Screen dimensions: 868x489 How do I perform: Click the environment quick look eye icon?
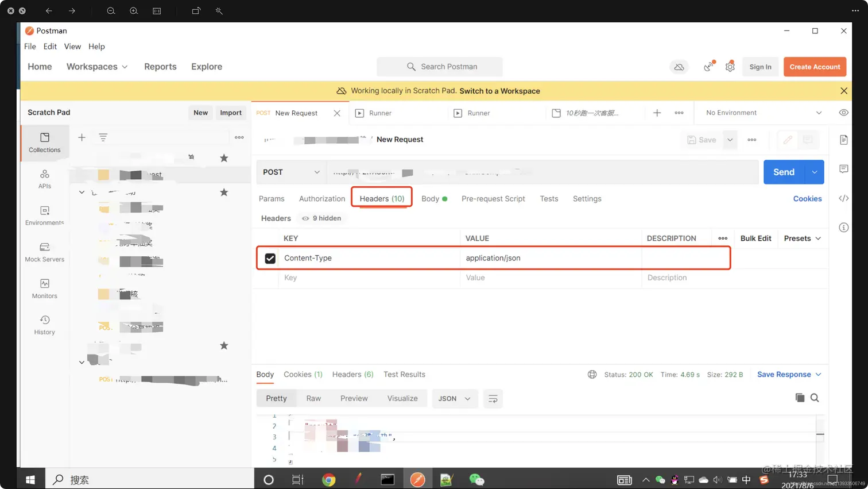(843, 113)
